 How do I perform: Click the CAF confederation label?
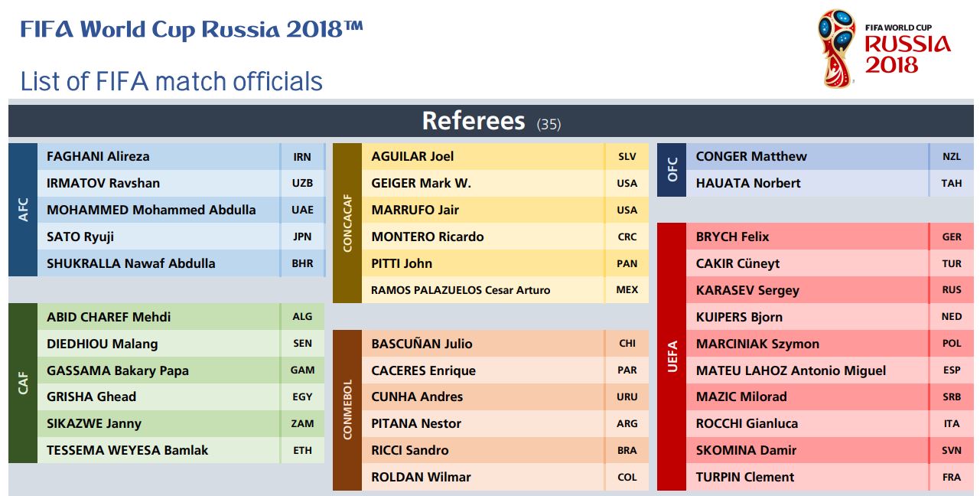(x=23, y=383)
